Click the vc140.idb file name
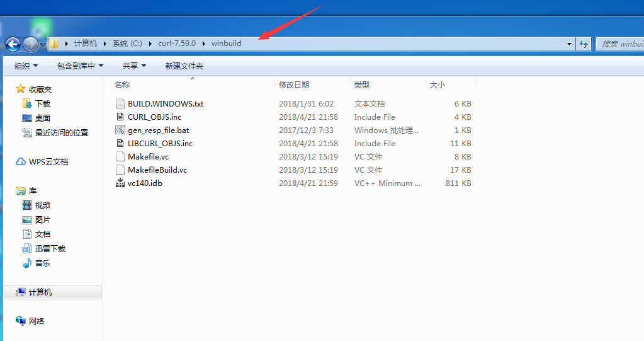 pyautogui.click(x=145, y=183)
